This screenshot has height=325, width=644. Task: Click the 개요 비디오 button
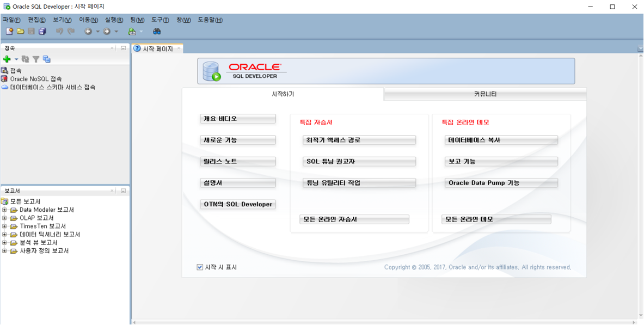point(238,119)
